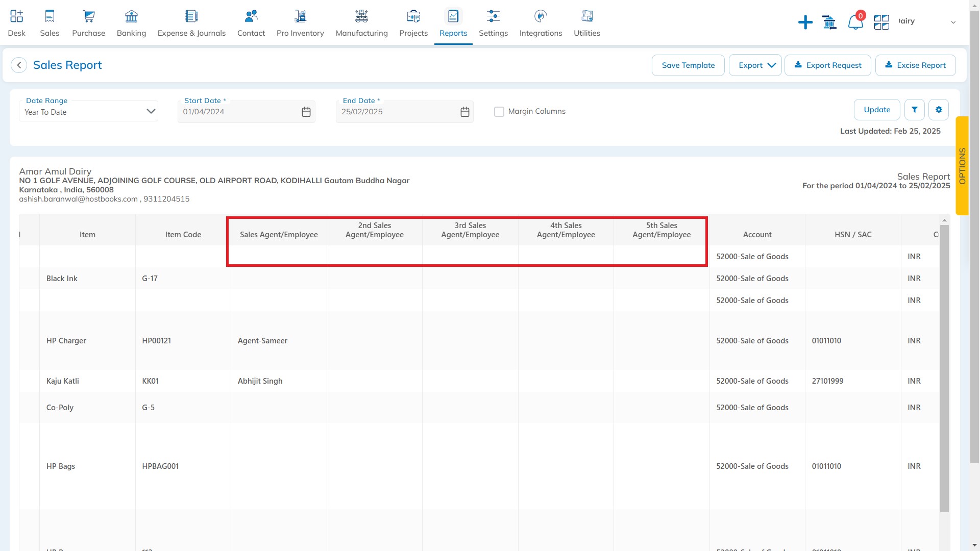
Task: Open the Start Date calendar icon
Action: [x=306, y=112]
